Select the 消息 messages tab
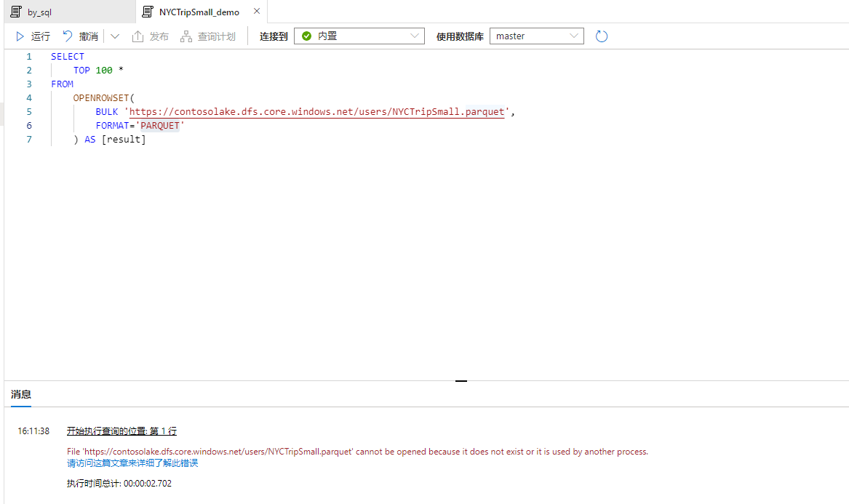This screenshot has height=504, width=849. click(21, 394)
